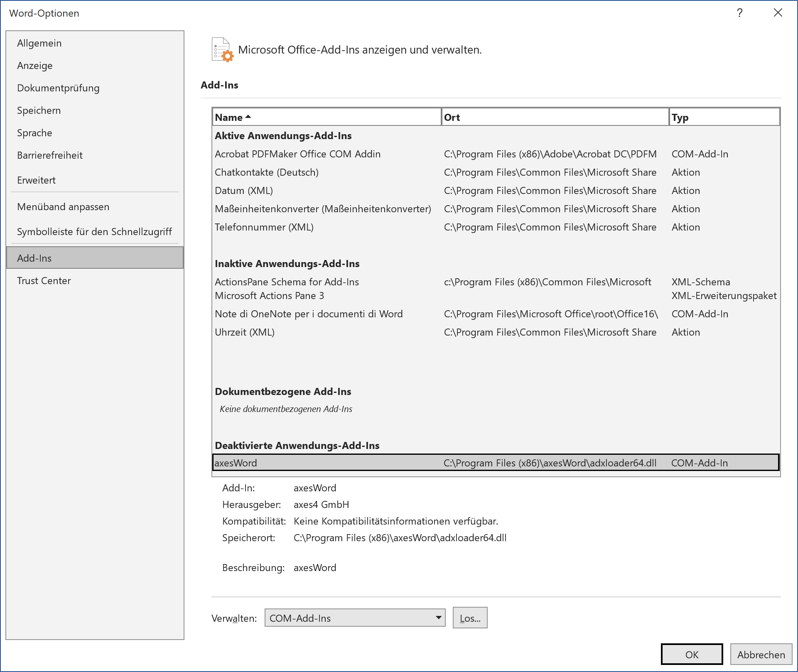Click the Acrobat DC\PDFM location cell
This screenshot has height=672, width=798.
coord(550,154)
